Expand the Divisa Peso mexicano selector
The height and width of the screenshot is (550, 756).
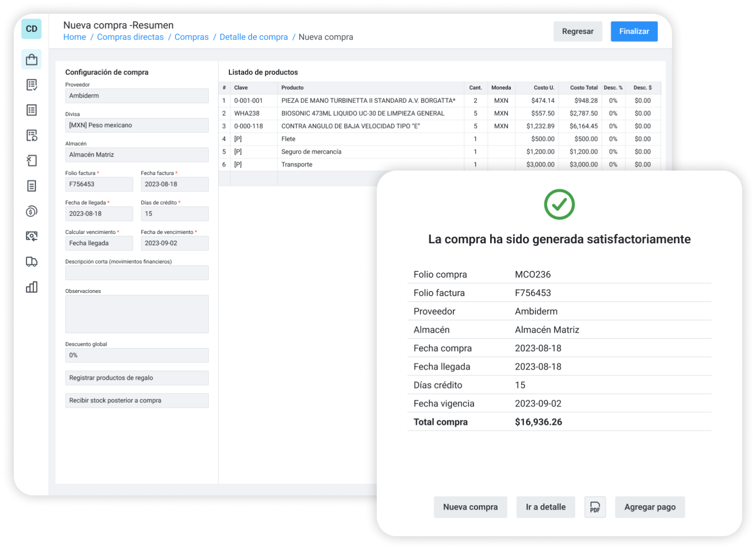pyautogui.click(x=137, y=125)
